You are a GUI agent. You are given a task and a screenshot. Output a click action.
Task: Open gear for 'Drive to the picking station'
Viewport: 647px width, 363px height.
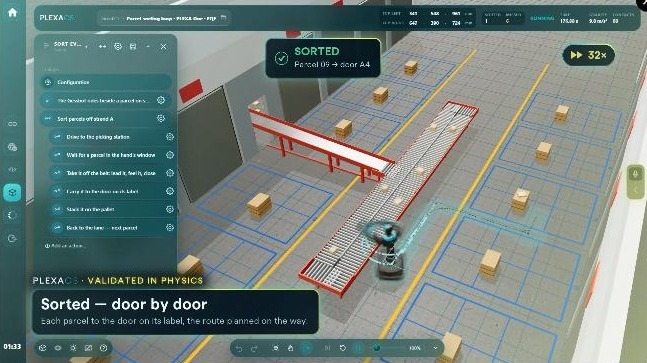tap(170, 137)
